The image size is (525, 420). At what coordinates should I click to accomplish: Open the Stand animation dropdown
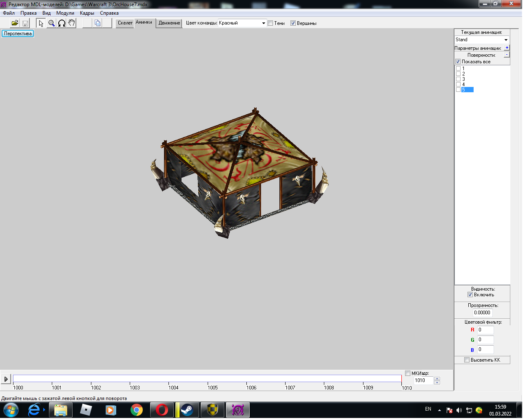click(506, 40)
